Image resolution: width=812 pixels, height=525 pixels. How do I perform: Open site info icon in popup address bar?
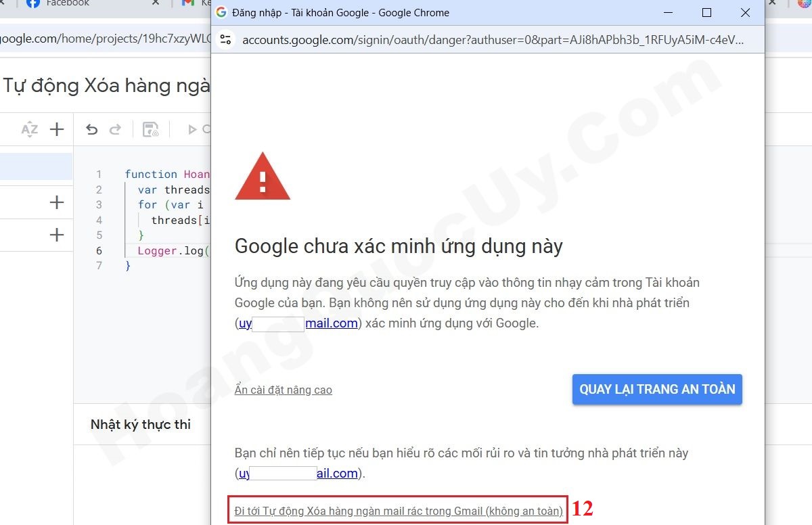[x=226, y=39]
